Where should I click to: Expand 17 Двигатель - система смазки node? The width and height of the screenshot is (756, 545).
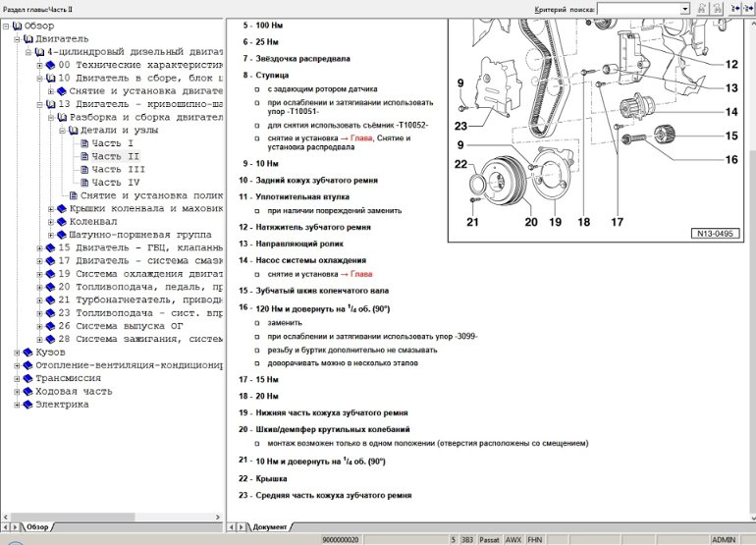point(39,261)
